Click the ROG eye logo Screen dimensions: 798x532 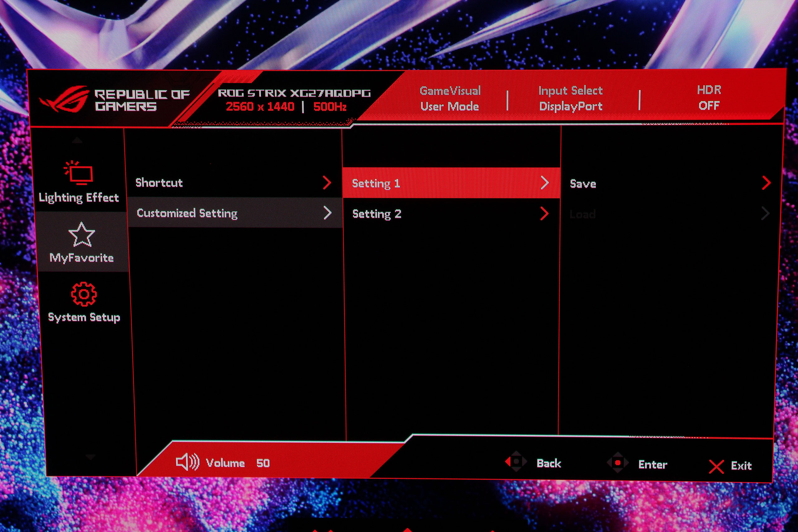click(65, 99)
